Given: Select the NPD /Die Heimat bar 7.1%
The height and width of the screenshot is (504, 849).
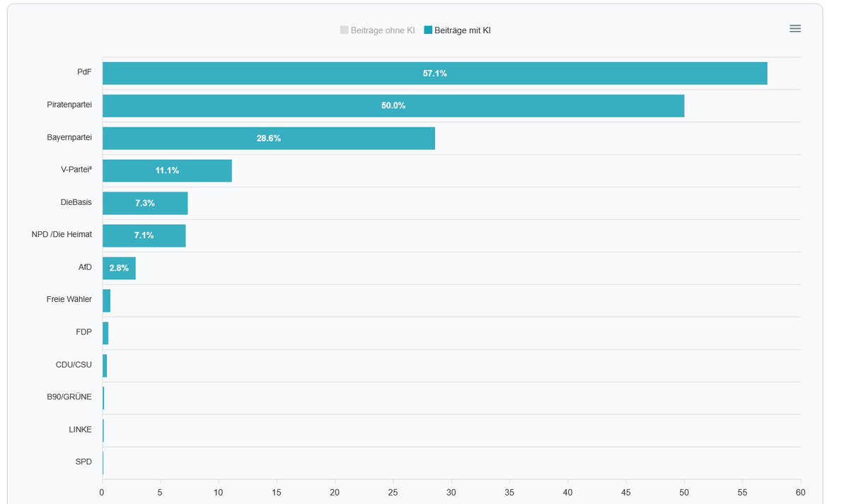Looking at the screenshot, I should 144,236.
